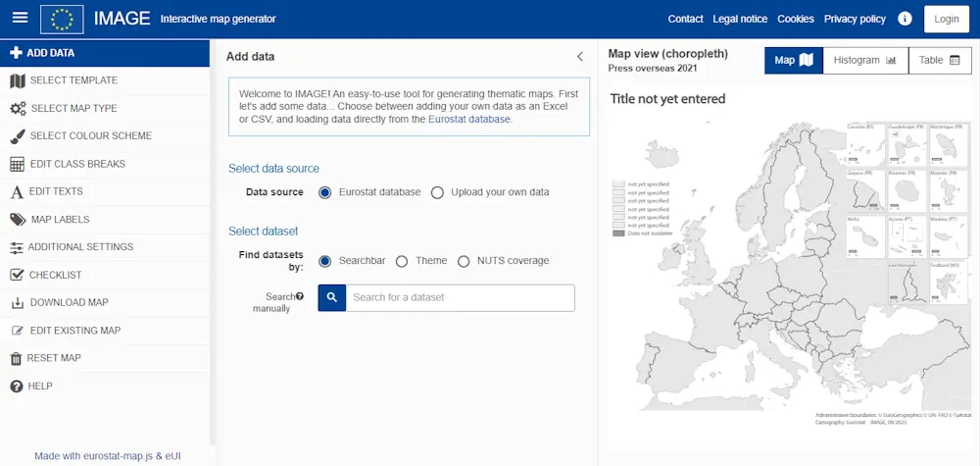The height and width of the screenshot is (466, 980).
Task: Click the info circle icon in header
Action: [x=905, y=19]
